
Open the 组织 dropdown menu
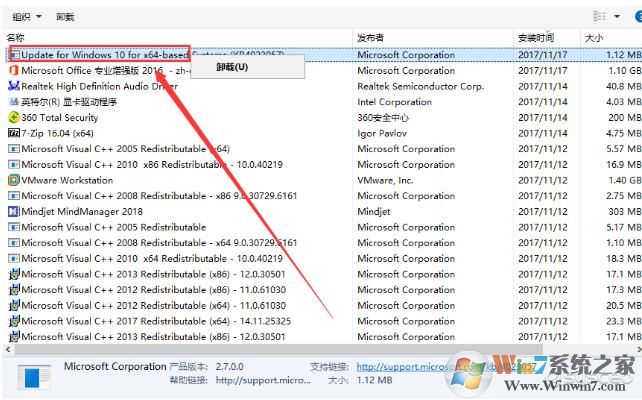[27, 17]
